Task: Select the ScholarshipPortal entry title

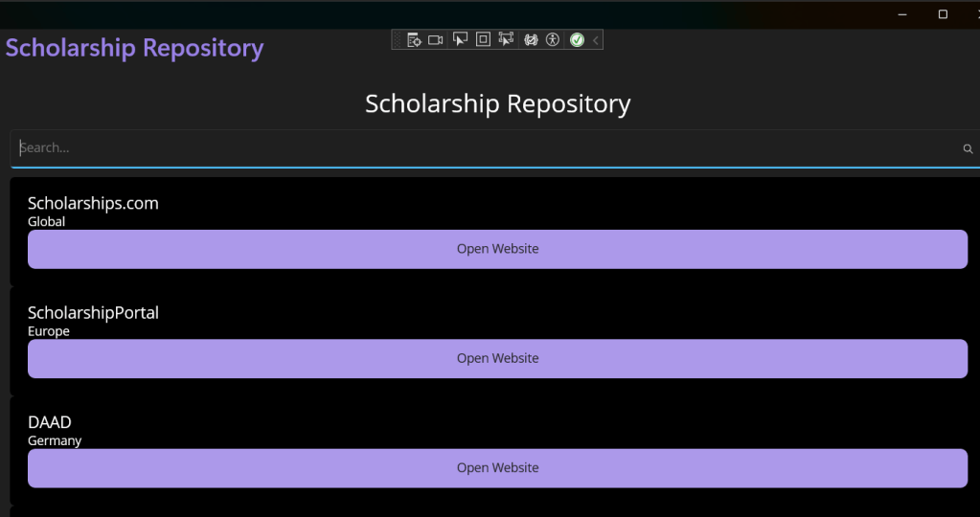Action: pos(93,313)
